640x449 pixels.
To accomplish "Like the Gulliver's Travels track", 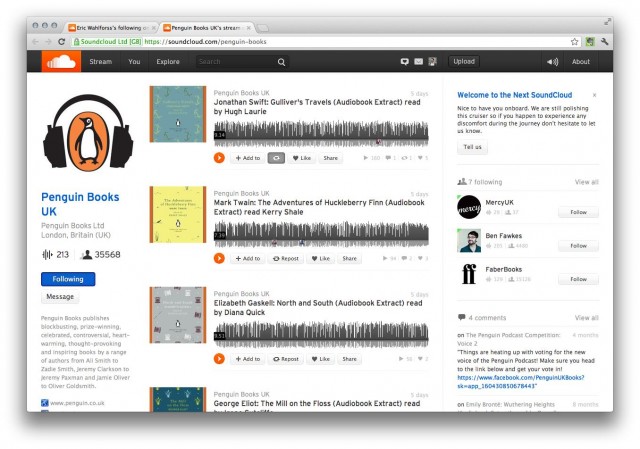I will pos(301,158).
